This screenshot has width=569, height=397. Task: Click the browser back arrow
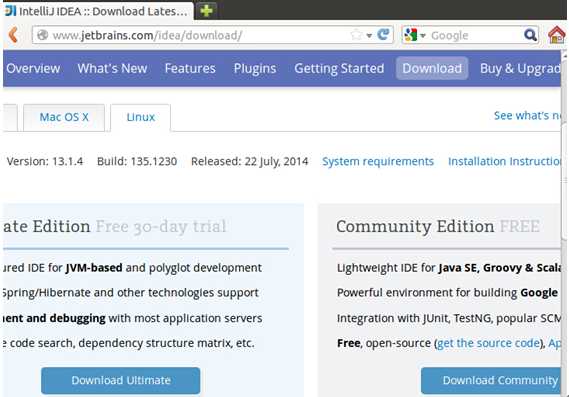coord(13,35)
